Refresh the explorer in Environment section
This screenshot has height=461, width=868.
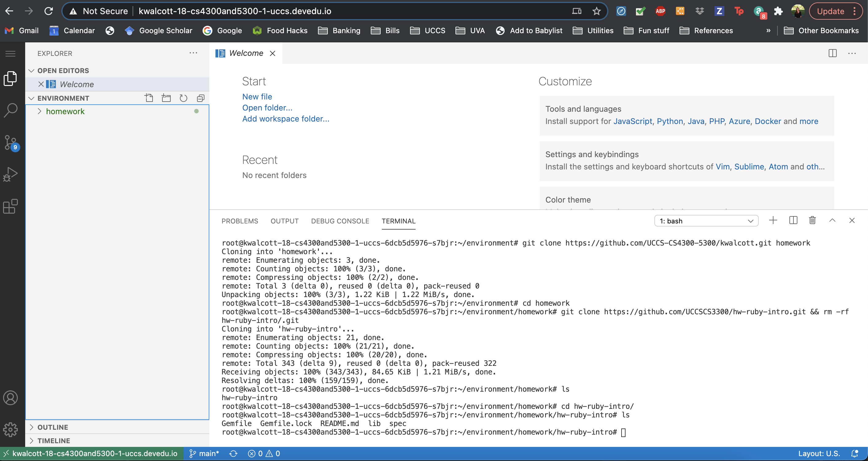pyautogui.click(x=183, y=98)
